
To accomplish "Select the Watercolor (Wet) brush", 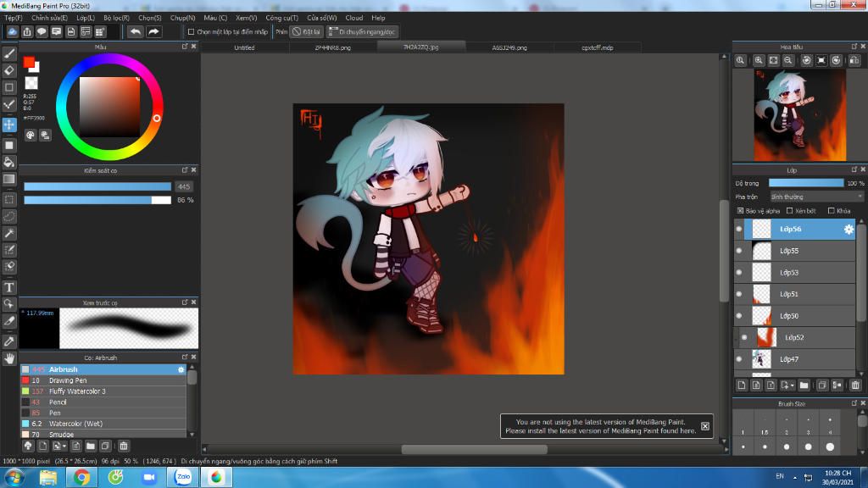I will click(103, 424).
